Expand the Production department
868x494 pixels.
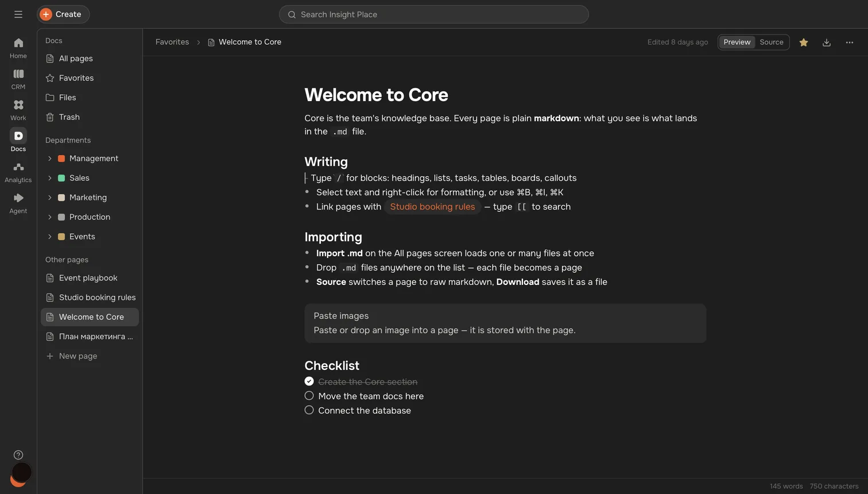point(50,217)
